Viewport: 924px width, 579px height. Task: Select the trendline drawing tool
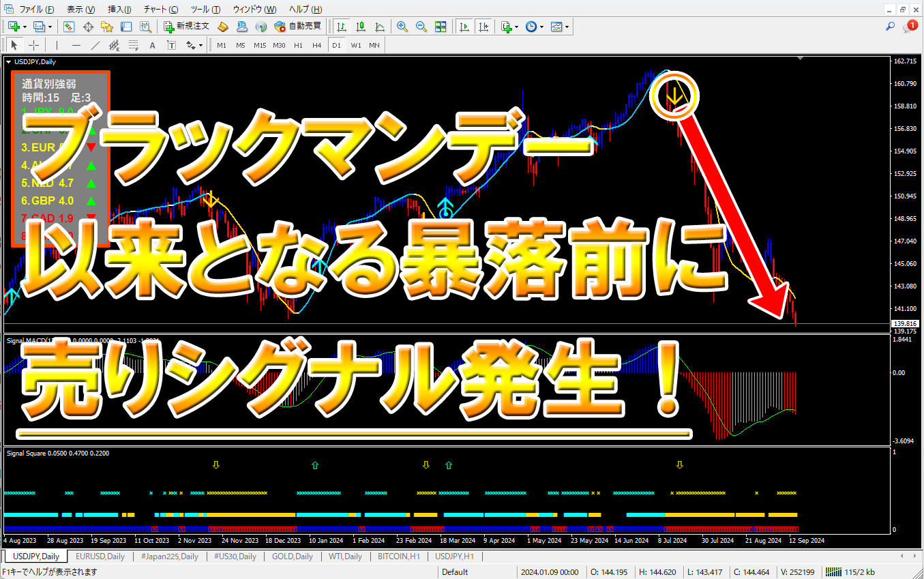95,46
